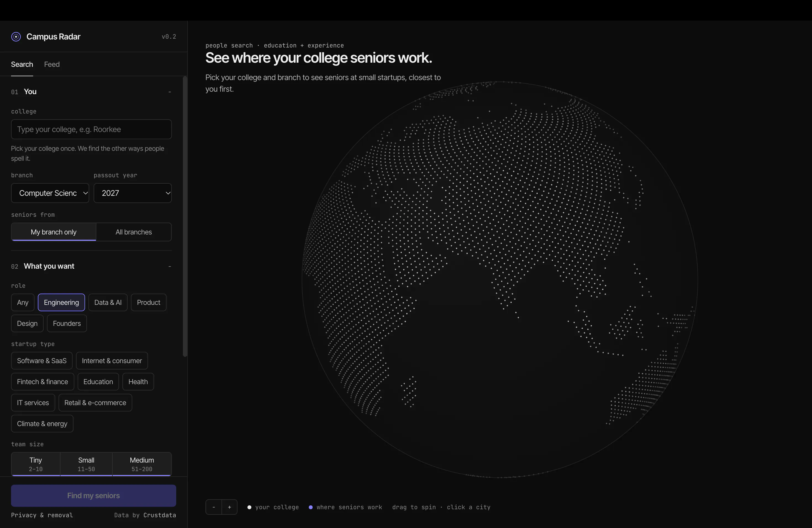Image resolution: width=812 pixels, height=528 pixels.
Task: Toggle Medium 51-200 team size
Action: click(142, 464)
